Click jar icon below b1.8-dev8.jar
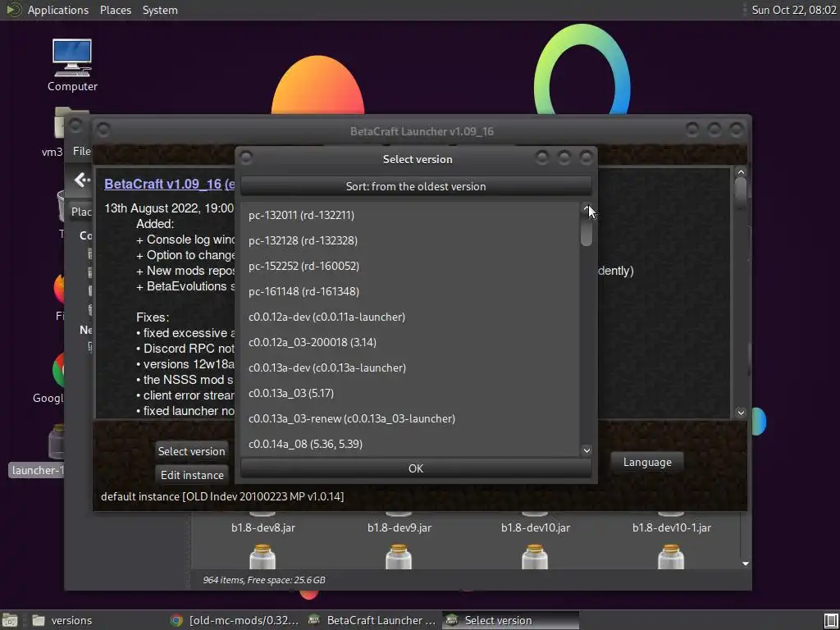 (x=262, y=557)
